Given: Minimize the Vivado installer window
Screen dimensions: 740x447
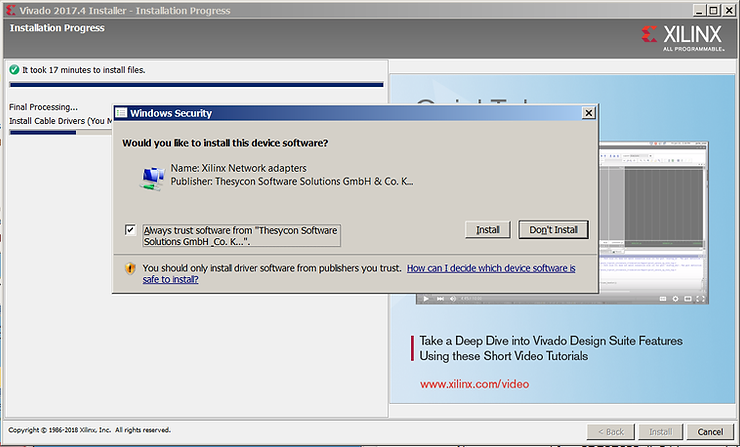Looking at the screenshot, I should coord(699,10).
